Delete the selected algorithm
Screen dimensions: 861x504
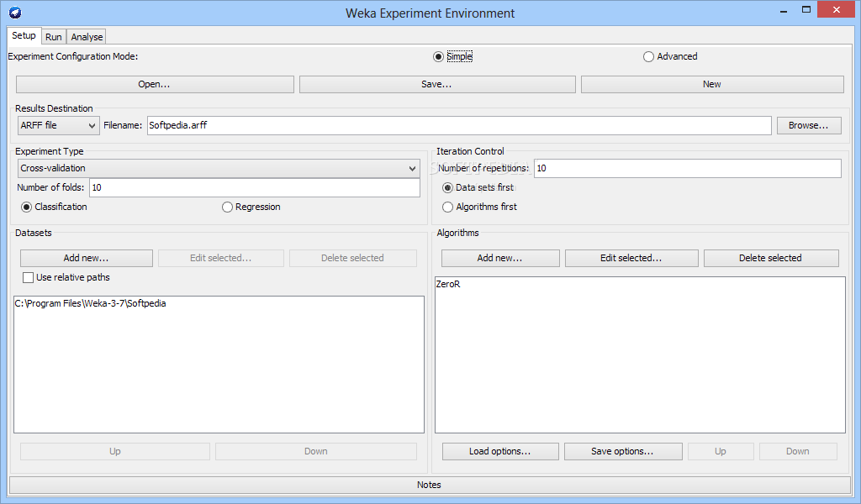(771, 259)
